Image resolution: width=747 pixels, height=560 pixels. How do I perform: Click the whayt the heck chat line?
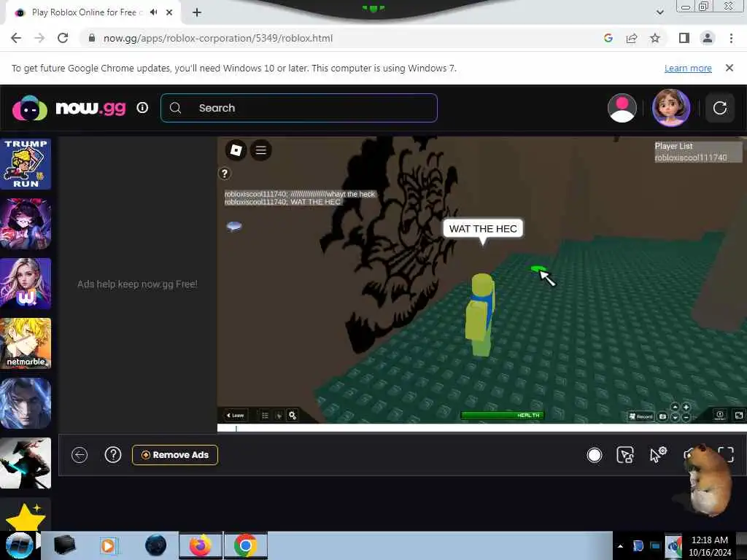coord(300,194)
